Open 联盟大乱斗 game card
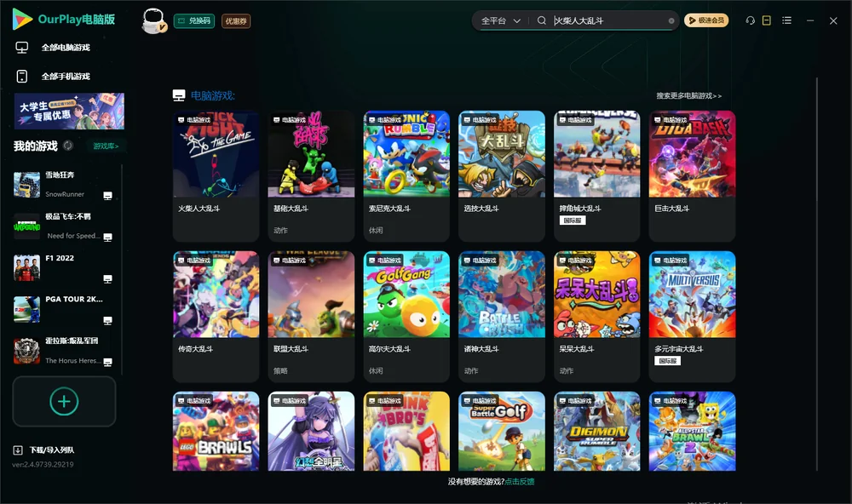Image resolution: width=852 pixels, height=504 pixels. [311, 317]
